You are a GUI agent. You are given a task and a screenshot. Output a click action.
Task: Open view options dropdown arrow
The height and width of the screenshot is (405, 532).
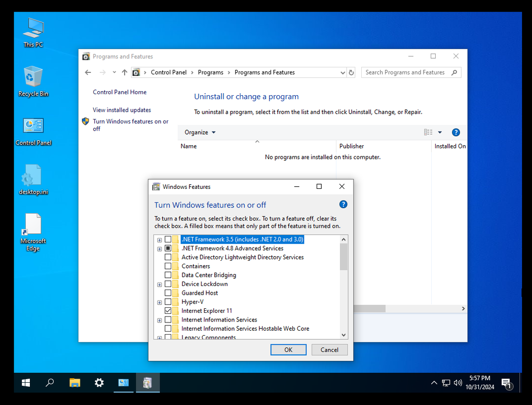440,132
